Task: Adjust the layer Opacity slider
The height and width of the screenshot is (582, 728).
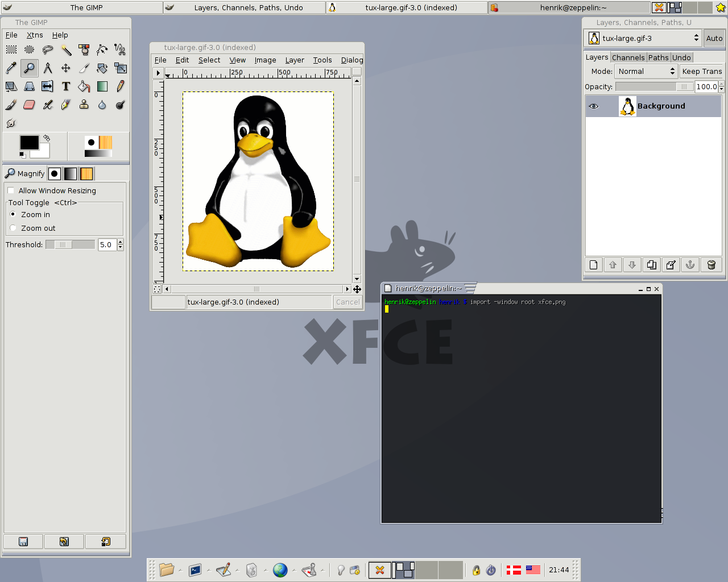Action: pyautogui.click(x=654, y=86)
